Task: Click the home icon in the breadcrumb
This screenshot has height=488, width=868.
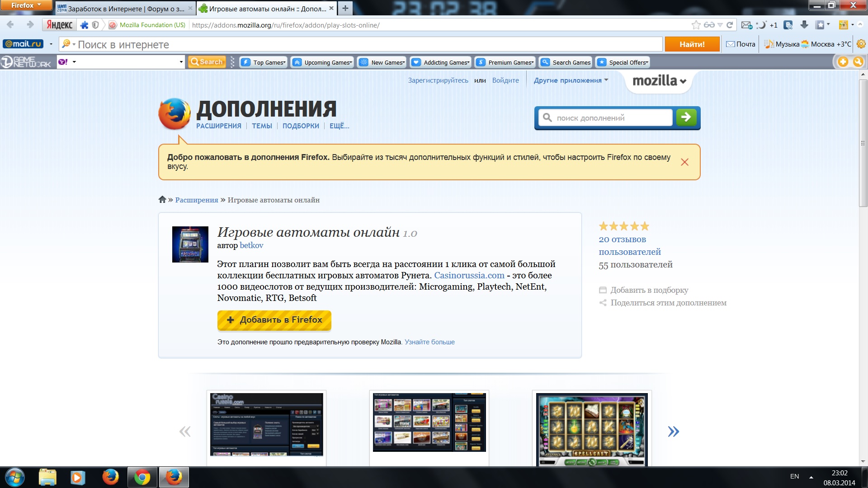Action: click(x=162, y=200)
